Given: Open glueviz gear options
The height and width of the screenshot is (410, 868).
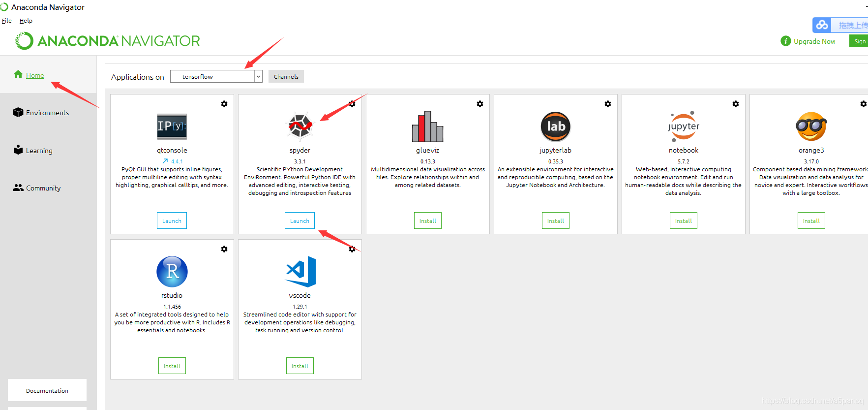Looking at the screenshot, I should coord(480,104).
